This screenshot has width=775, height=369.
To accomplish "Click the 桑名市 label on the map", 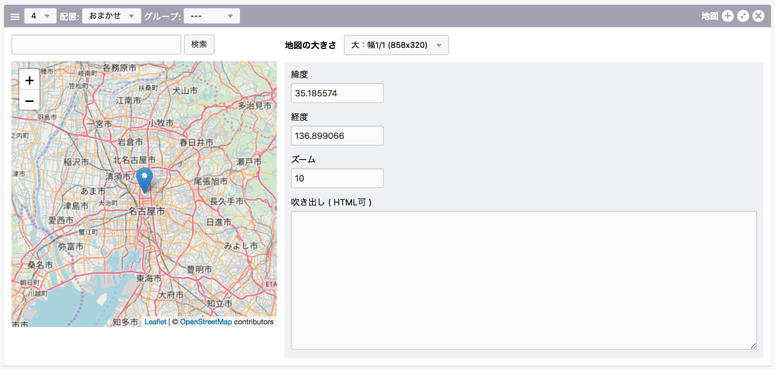I will point(40,265).
